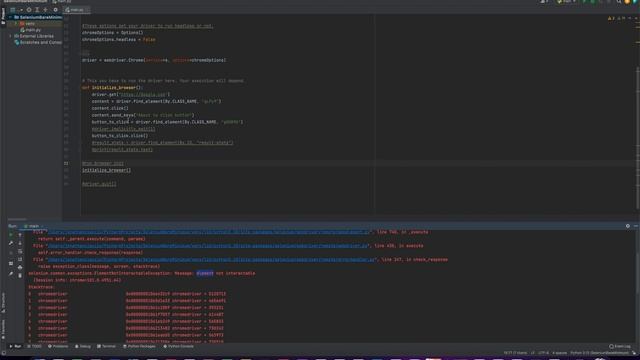Click the green Run button in top toolbar
Screen dimensions: 640x360
(x=584, y=2)
